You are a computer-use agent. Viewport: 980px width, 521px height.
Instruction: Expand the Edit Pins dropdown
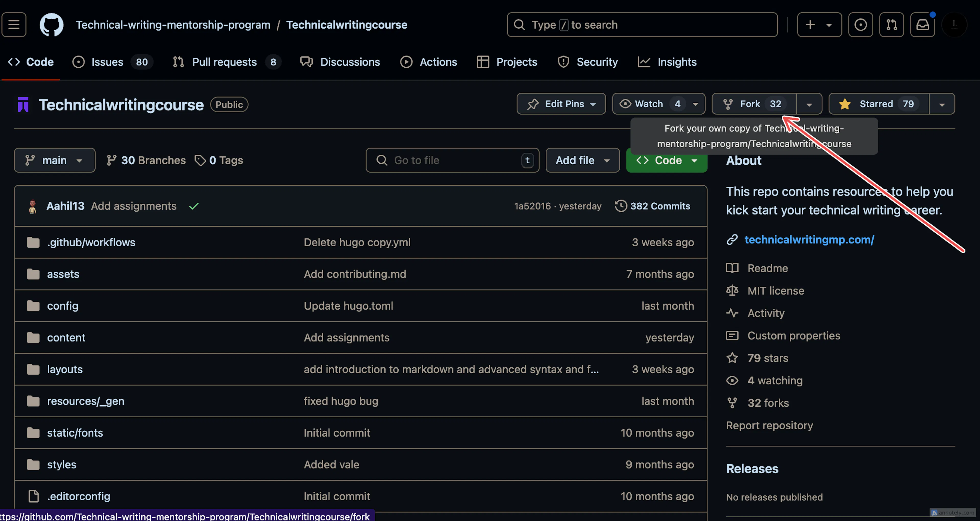[x=561, y=104]
